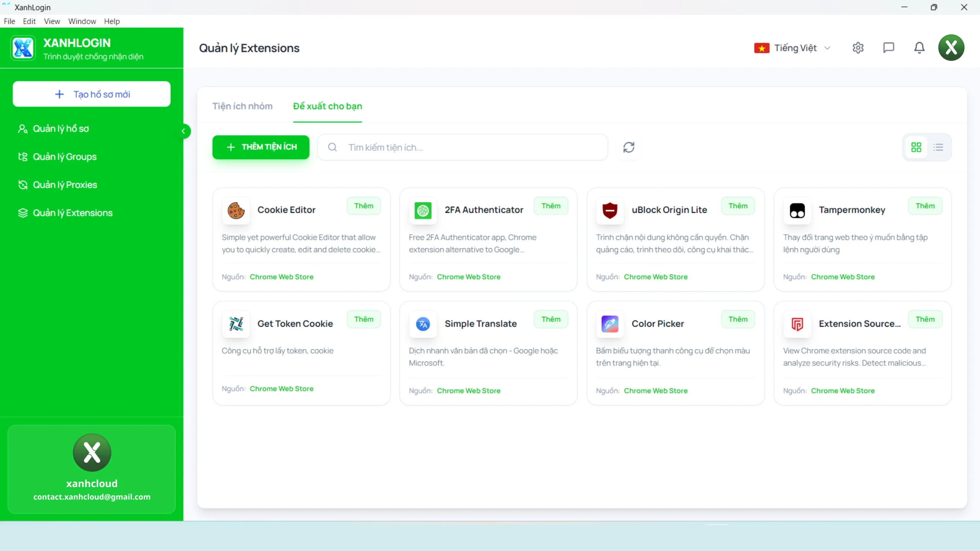Viewport: 980px width, 551px height.
Task: Click the Color Picker title text
Action: click(658, 324)
